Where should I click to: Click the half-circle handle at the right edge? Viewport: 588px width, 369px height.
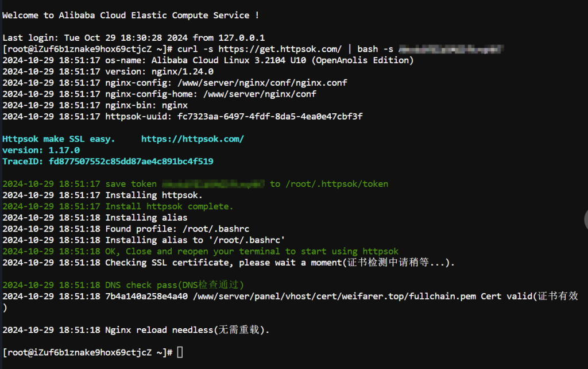tap(586, 220)
